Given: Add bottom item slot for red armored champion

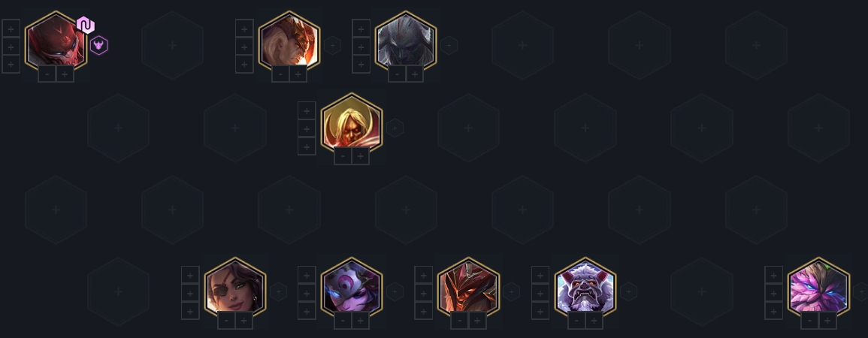Looking at the screenshot, I should 424,311.
